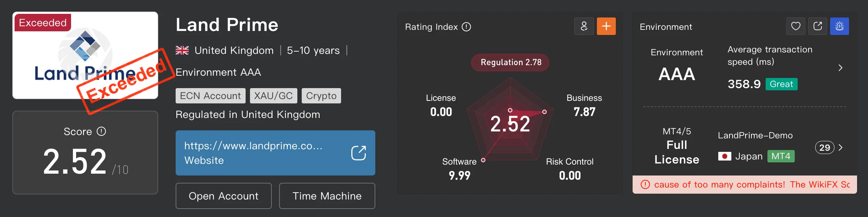Viewport: 868px width, 217px height.
Task: Click the Open Account button
Action: [224, 196]
